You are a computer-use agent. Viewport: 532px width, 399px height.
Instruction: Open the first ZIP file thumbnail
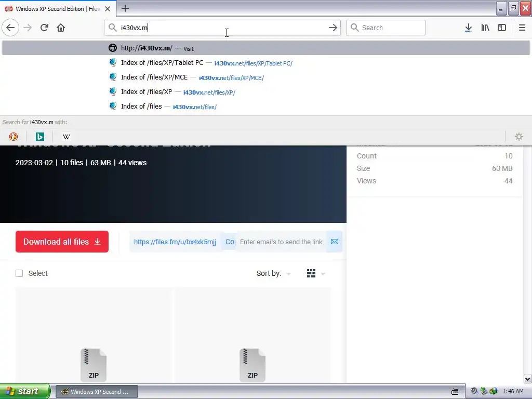(x=94, y=365)
